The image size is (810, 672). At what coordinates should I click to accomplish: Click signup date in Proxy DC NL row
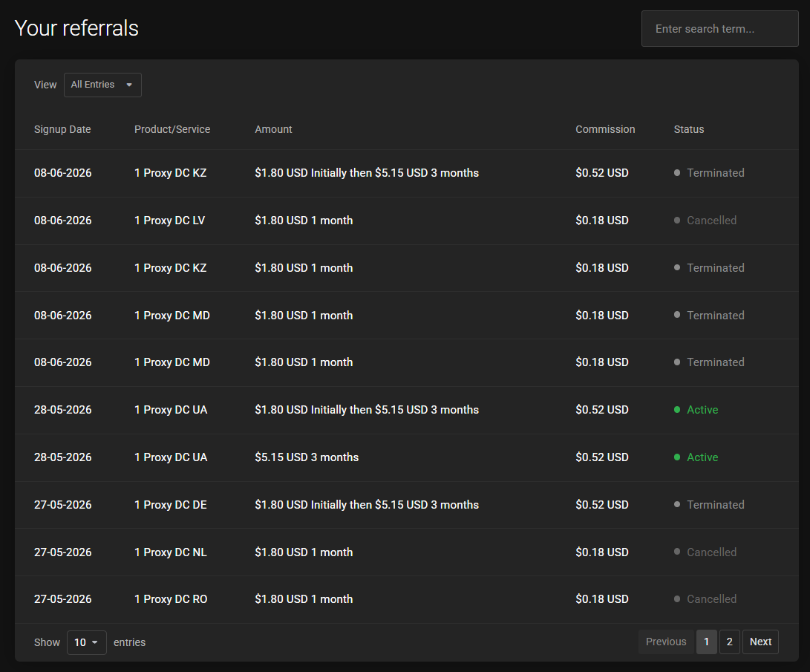pos(62,552)
